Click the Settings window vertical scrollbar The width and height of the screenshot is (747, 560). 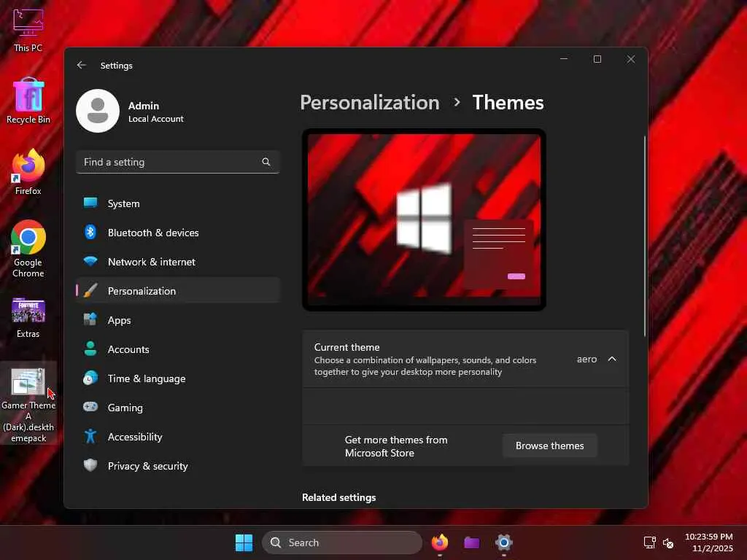pos(645,236)
